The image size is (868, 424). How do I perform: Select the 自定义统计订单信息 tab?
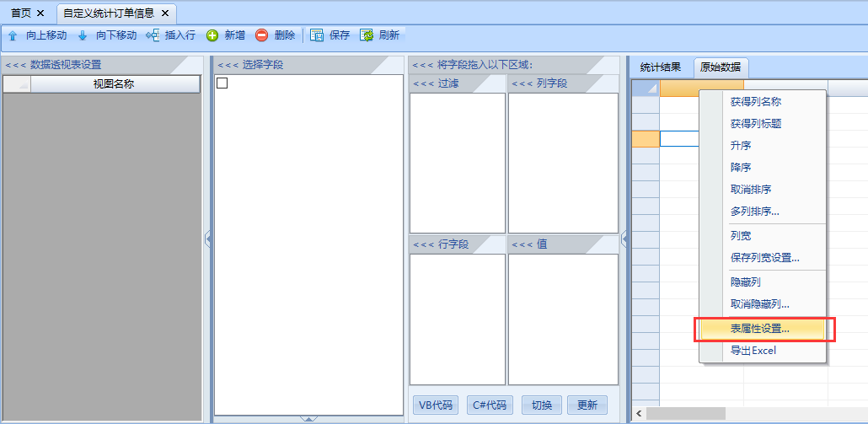(109, 13)
